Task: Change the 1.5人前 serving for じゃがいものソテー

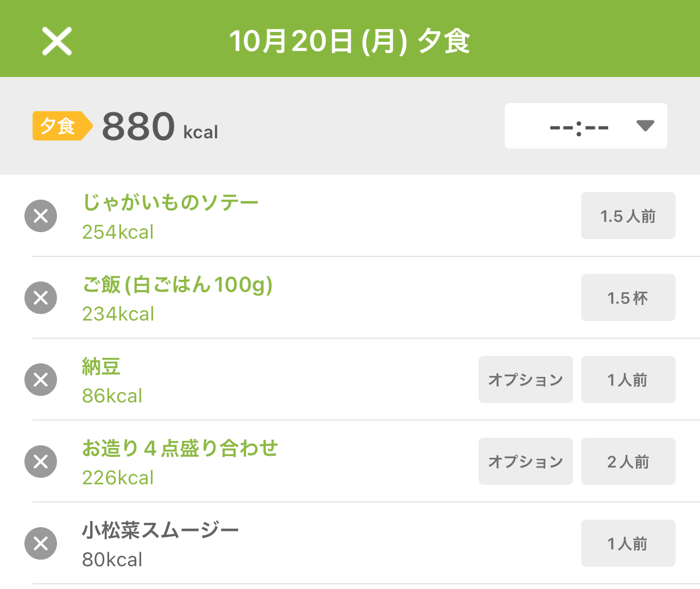Action: click(628, 216)
